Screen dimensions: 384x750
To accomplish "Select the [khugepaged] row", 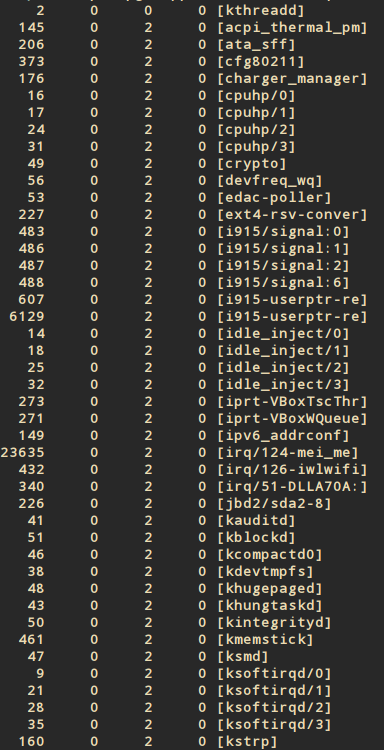I will (192, 589).
